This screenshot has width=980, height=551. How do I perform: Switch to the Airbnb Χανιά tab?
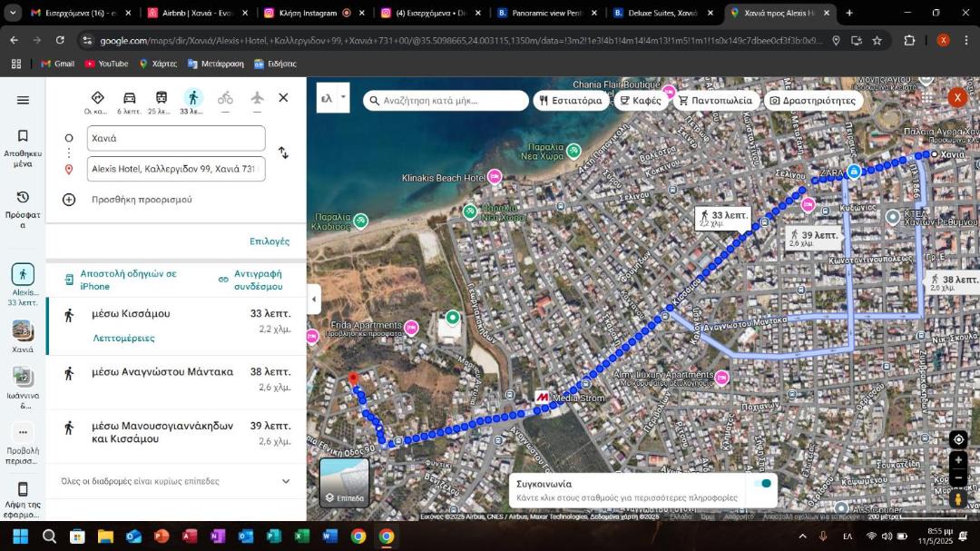click(198, 13)
